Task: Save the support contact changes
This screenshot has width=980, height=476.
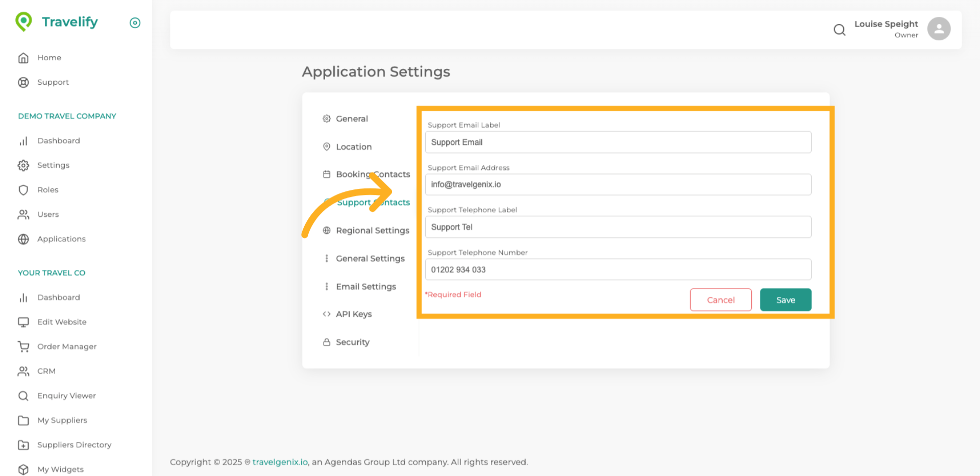Action: [x=785, y=299]
